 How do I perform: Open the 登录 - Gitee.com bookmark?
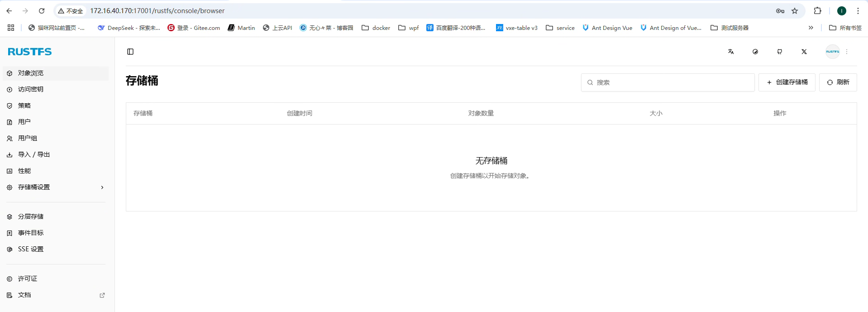[x=194, y=28]
